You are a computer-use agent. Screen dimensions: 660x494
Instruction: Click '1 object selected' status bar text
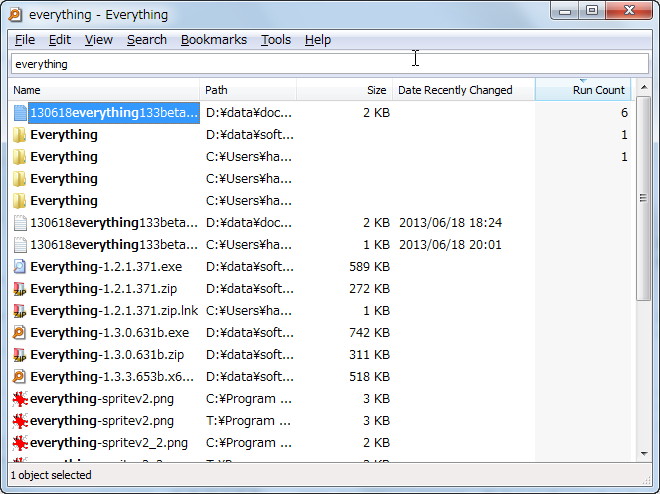[x=51, y=475]
